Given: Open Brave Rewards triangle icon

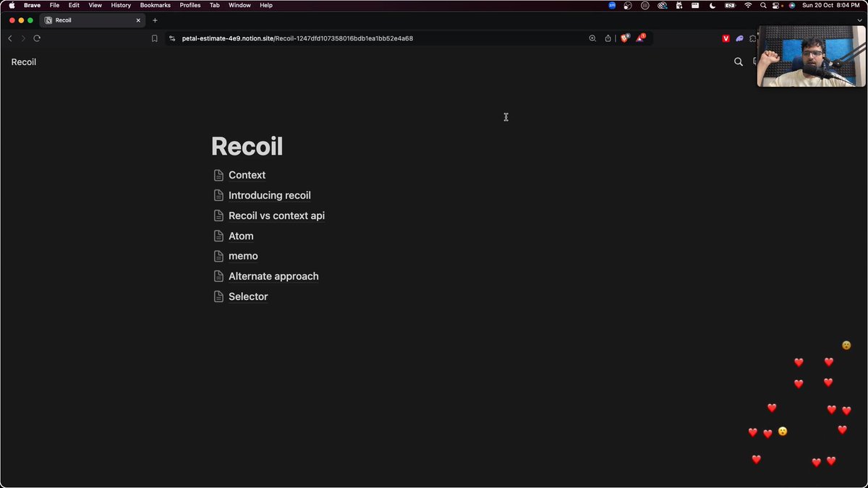Looking at the screenshot, I should pos(641,38).
